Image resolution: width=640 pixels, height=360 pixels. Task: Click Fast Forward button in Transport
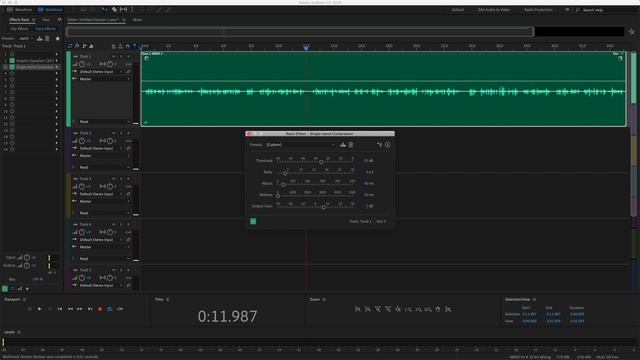click(80, 309)
